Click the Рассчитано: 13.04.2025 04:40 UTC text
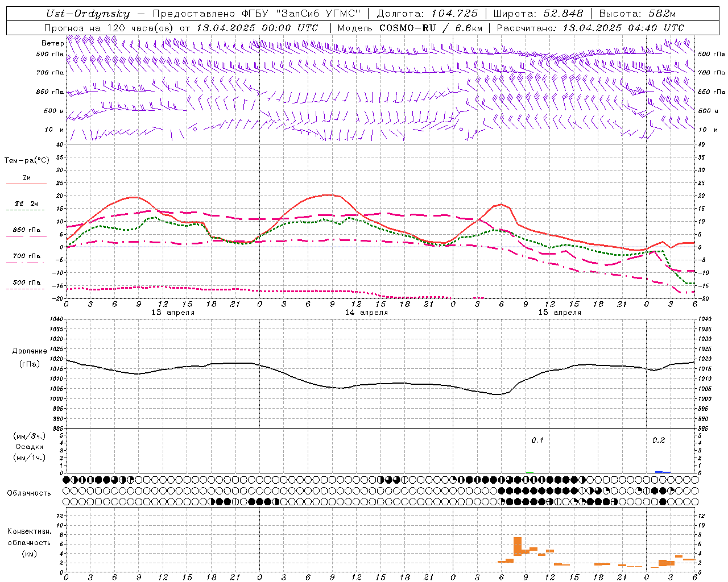This screenshot has width=728, height=582. point(590,28)
